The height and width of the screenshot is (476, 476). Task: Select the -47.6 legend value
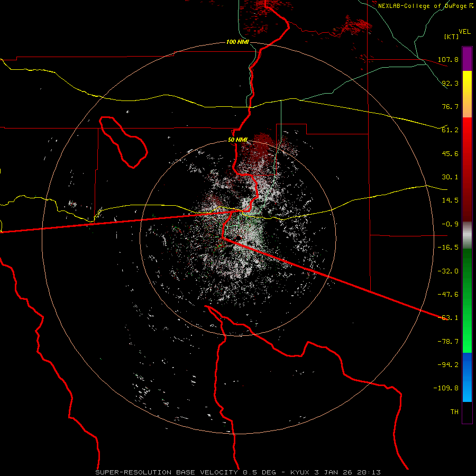click(448, 295)
